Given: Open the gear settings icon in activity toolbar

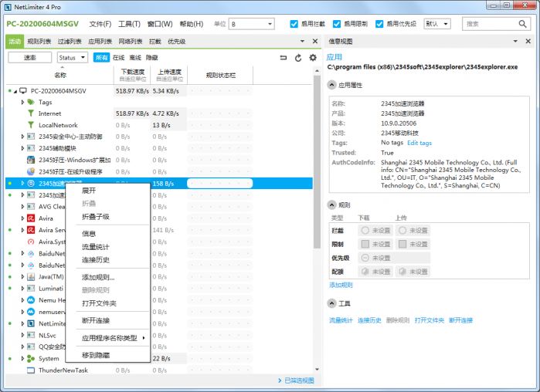Looking at the screenshot, I should tap(313, 58).
